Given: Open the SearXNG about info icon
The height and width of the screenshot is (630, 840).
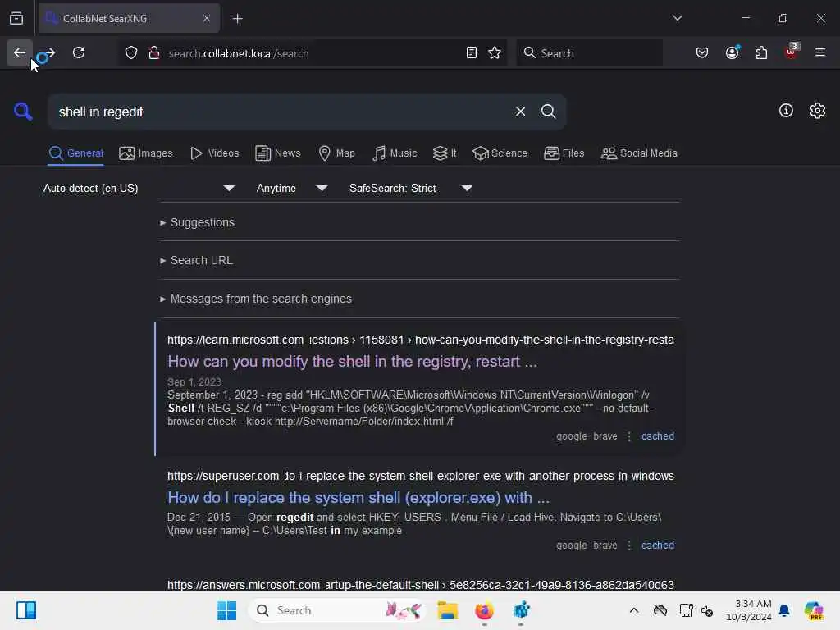Looking at the screenshot, I should (786, 111).
